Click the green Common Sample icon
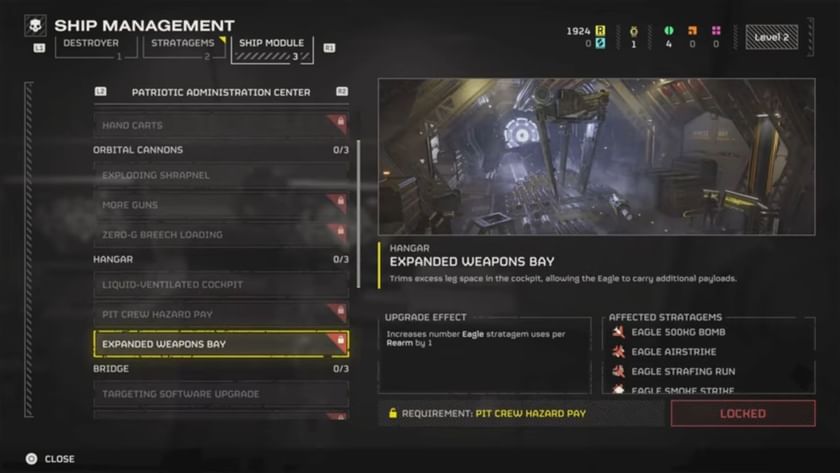Viewport: 840px width, 473px height. tap(668, 31)
